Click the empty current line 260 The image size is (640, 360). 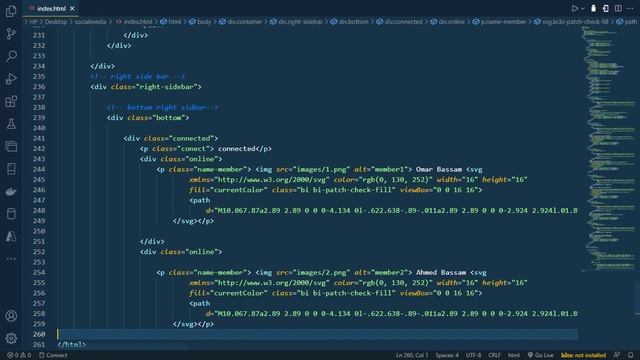coord(317,334)
